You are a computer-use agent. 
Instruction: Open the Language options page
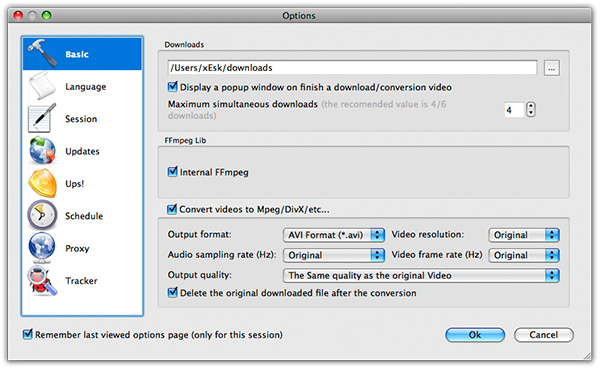click(82, 87)
